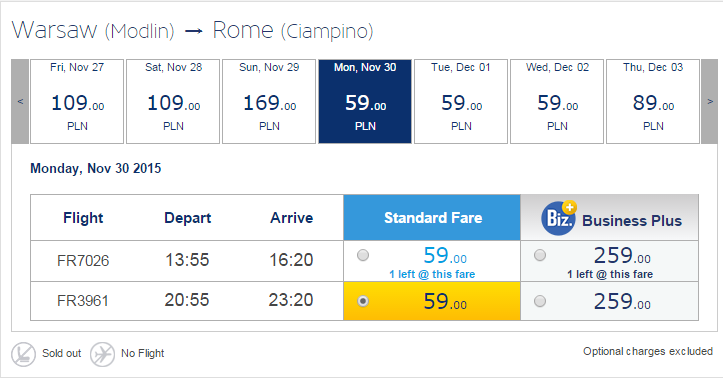The image size is (723, 378).
Task: Switch to Thu, Dec 03 date tab
Action: (x=652, y=101)
